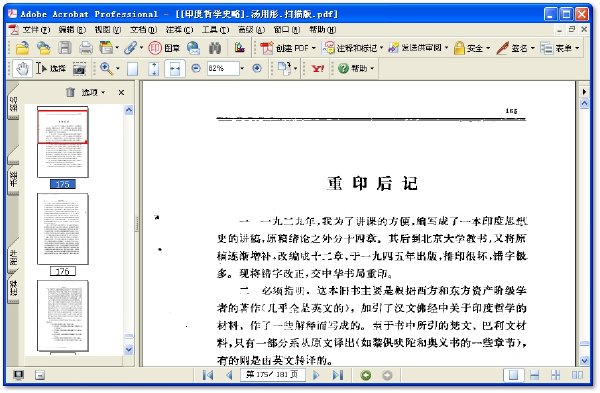
Task: Click the Email globe icon
Action: (194, 48)
